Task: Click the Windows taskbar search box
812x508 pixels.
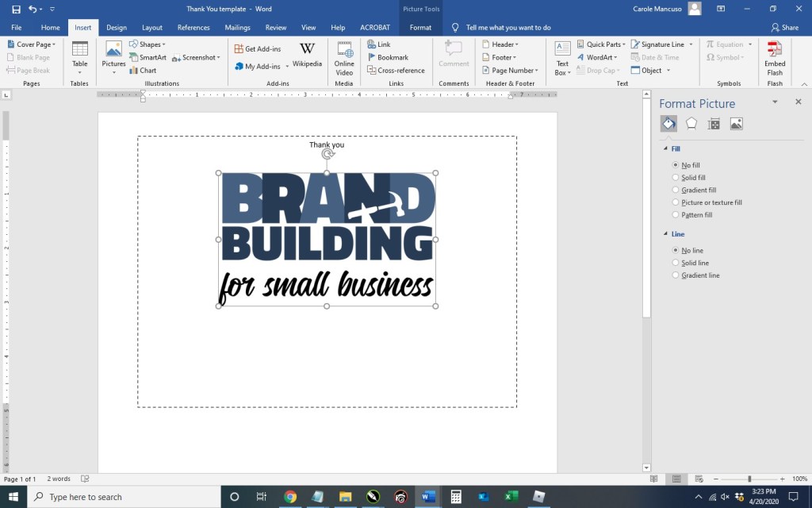Action: pyautogui.click(x=124, y=497)
